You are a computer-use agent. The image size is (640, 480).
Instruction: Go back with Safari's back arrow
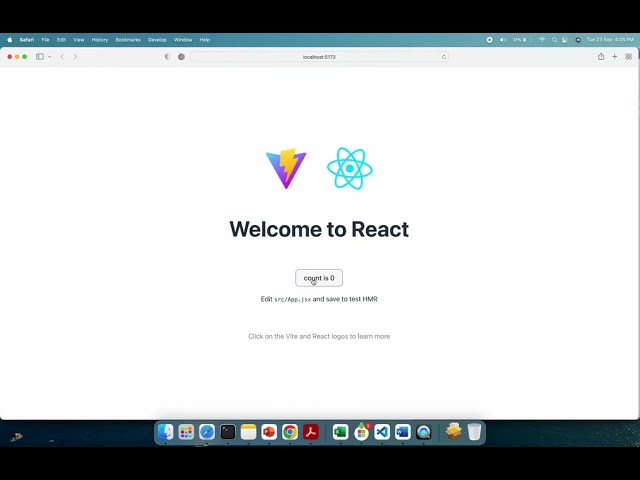[x=62, y=57]
